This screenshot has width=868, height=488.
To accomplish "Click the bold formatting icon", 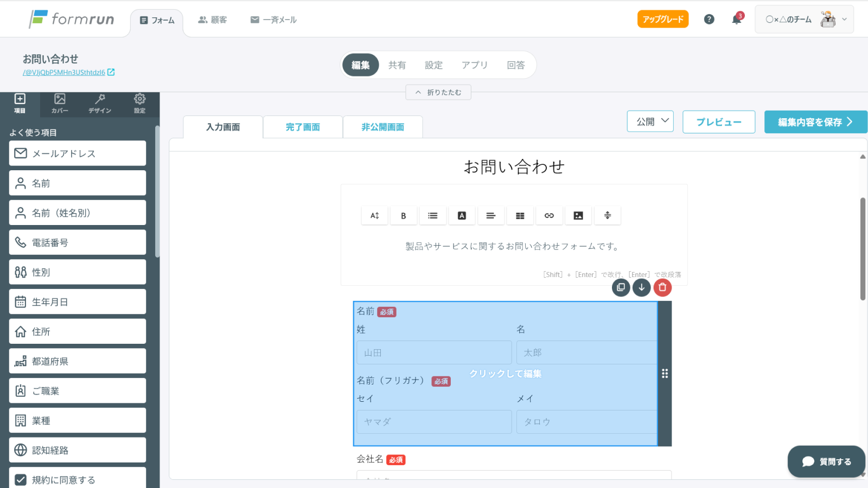I will (403, 216).
